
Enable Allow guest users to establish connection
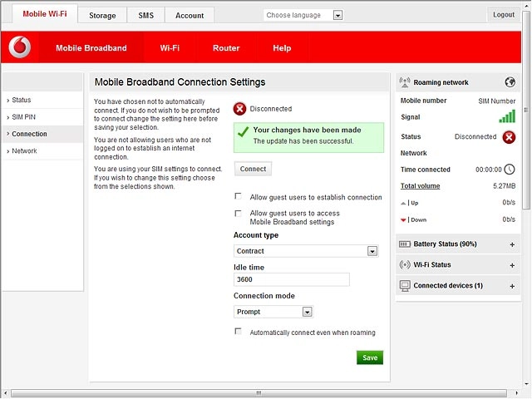point(239,196)
